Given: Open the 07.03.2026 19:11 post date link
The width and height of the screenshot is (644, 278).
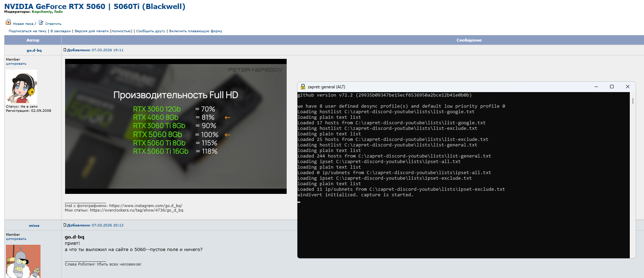Looking at the screenshot, I should pyautogui.click(x=107, y=50).
